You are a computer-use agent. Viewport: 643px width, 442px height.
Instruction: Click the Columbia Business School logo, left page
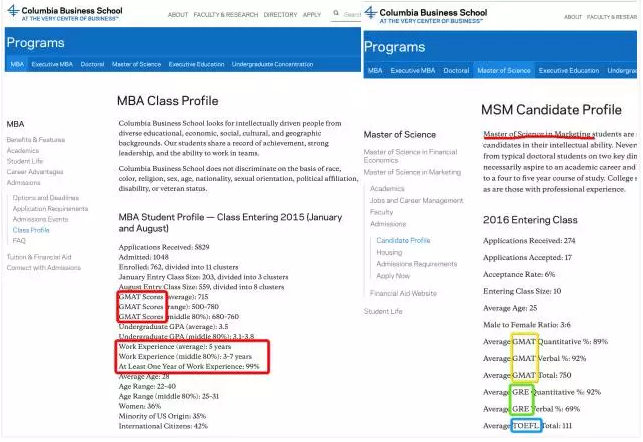[65, 13]
